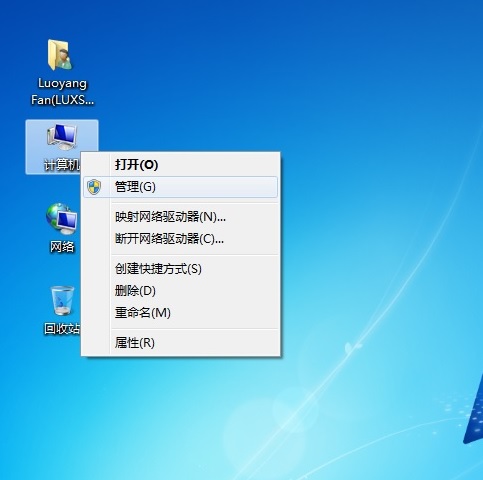Open 属性(R) from the context menu
Image resolution: width=483 pixels, height=480 pixels.
click(180, 343)
